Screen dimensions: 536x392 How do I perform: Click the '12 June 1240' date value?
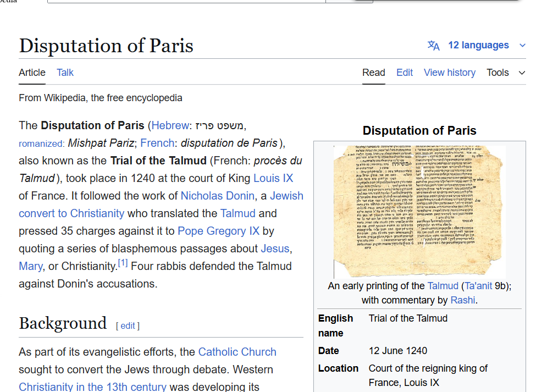(398, 351)
